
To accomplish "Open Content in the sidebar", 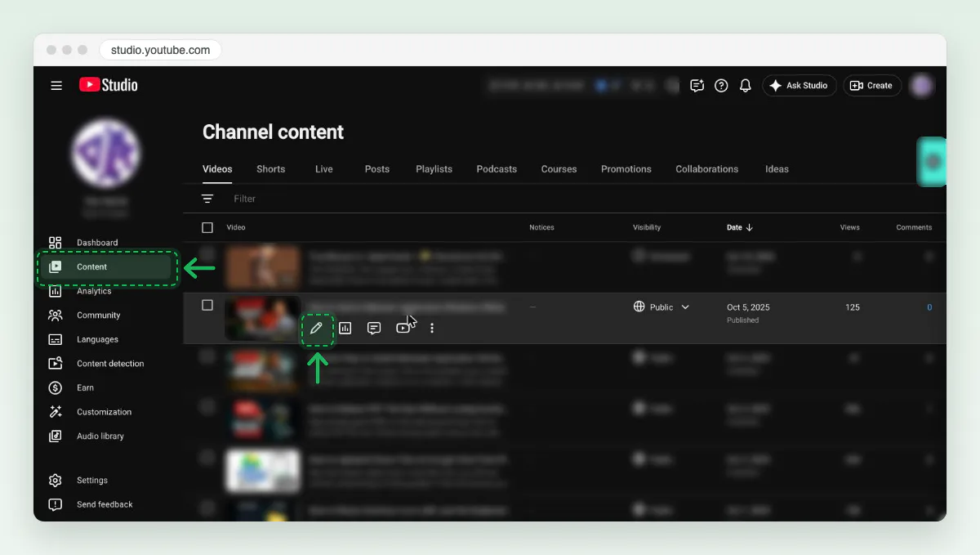I will coord(106,266).
